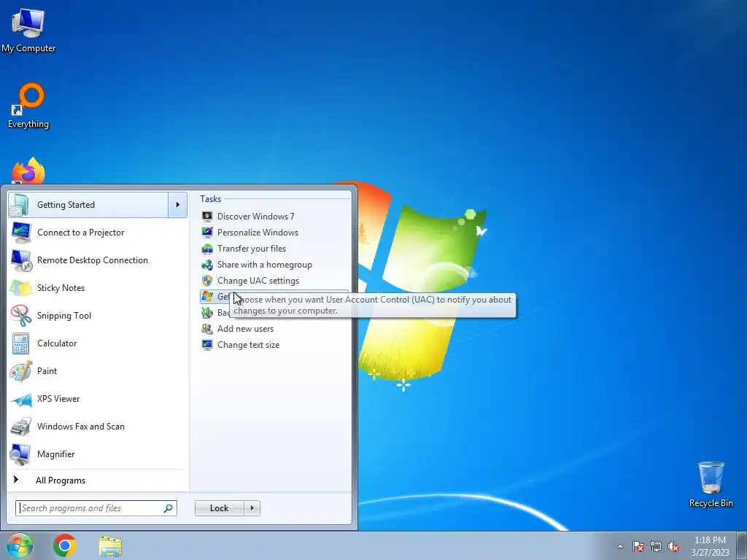Click the Windows Fax and Scan icon
The image size is (747, 560).
pyautogui.click(x=20, y=427)
